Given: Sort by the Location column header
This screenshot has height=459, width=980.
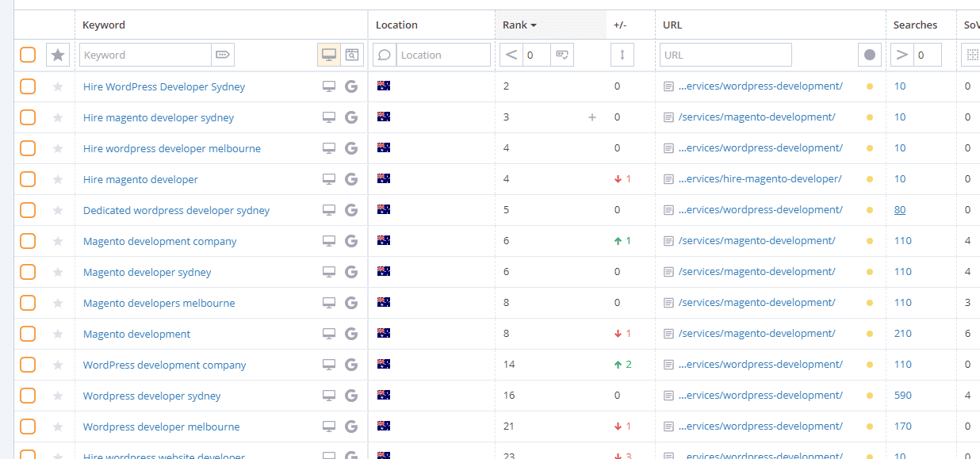Looking at the screenshot, I should (x=396, y=25).
